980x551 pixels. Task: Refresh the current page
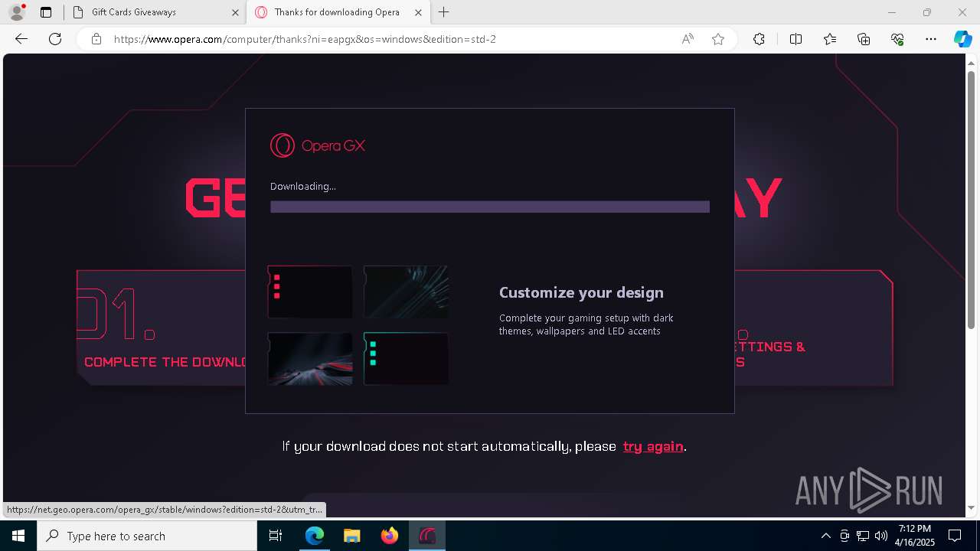click(55, 39)
